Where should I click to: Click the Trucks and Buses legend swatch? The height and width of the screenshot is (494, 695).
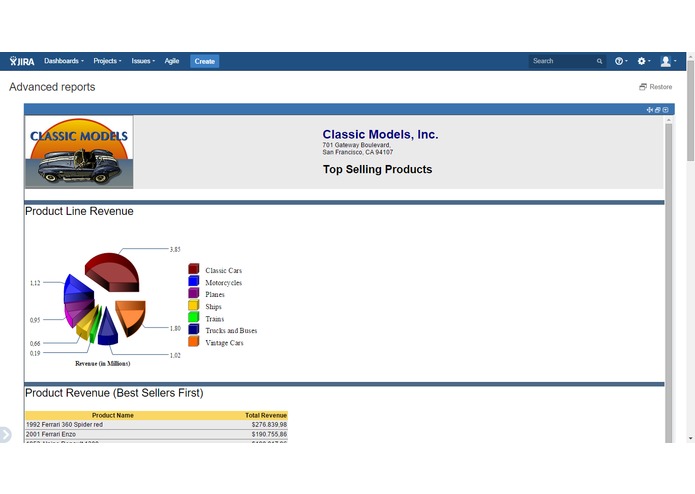(x=193, y=329)
